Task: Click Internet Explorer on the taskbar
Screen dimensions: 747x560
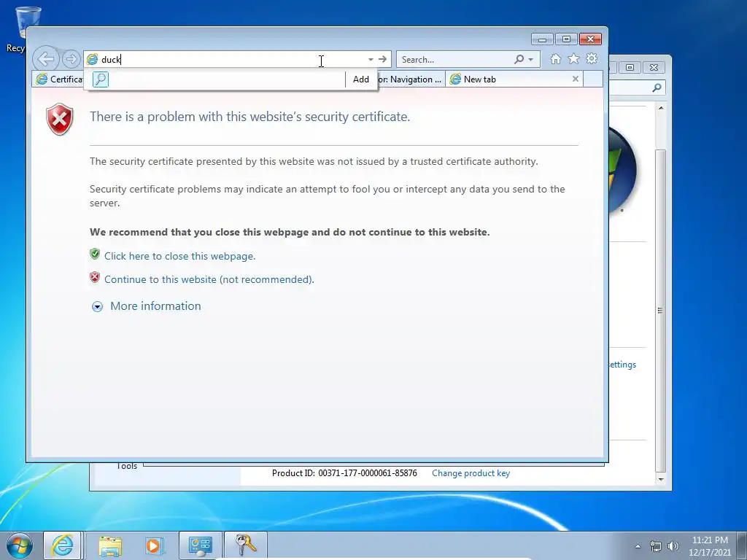Action: tap(63, 545)
